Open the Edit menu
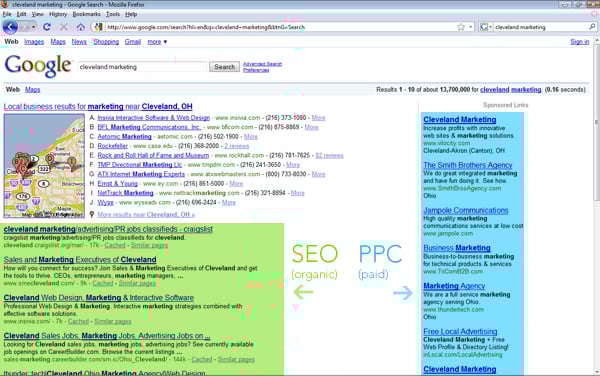The height and width of the screenshot is (376, 600). (21, 14)
